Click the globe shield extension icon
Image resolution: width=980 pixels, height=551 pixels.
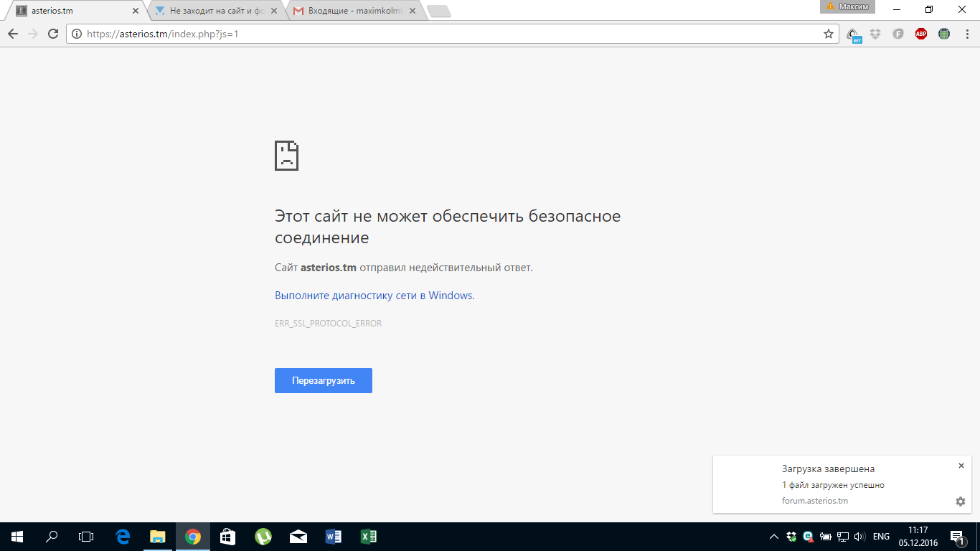944,34
